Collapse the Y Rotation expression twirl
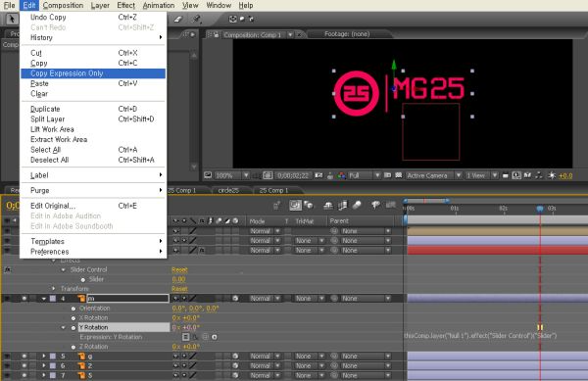Image resolution: width=588 pixels, height=381 pixels. (63, 327)
